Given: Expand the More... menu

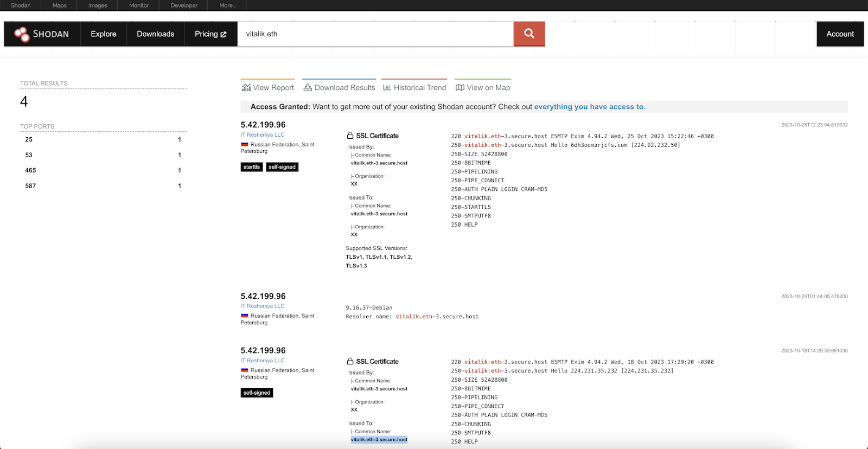Looking at the screenshot, I should (x=227, y=5).
